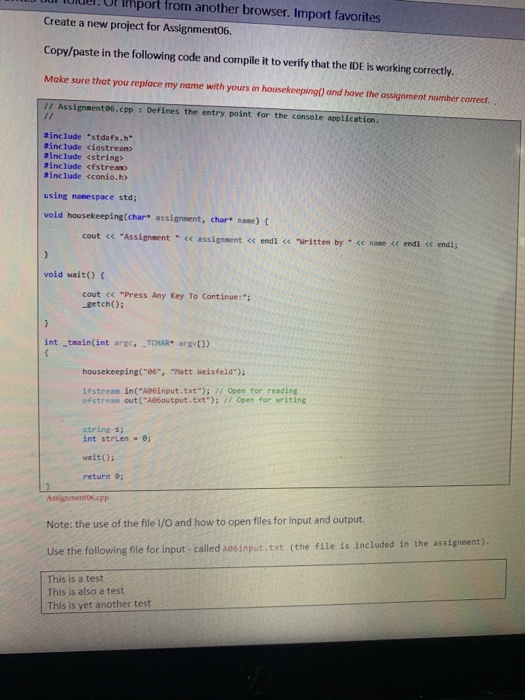Click the '#include <fstream>' line

click(86, 167)
